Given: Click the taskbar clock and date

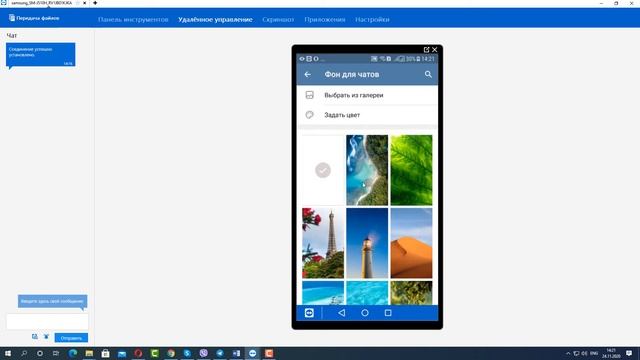Looking at the screenshot, I should pos(611,353).
